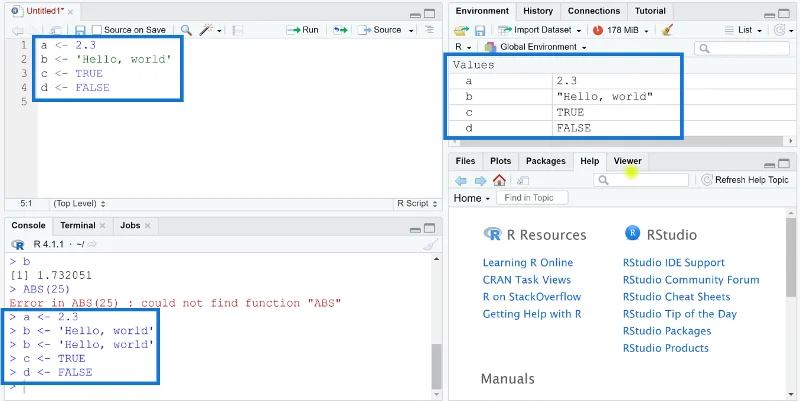This screenshot has height=401, width=800.
Task: Click the code tools magic wand icon
Action: [x=206, y=30]
